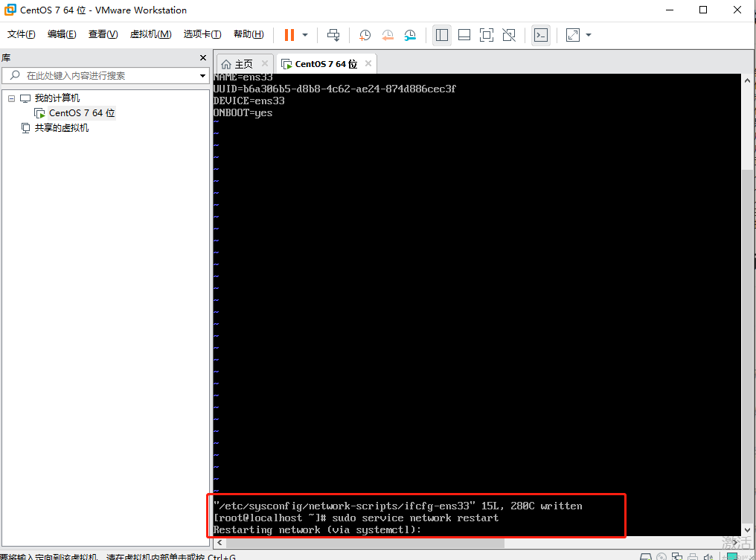Open the 虚拟机(M) menu
756x560 pixels.
[x=150, y=34]
